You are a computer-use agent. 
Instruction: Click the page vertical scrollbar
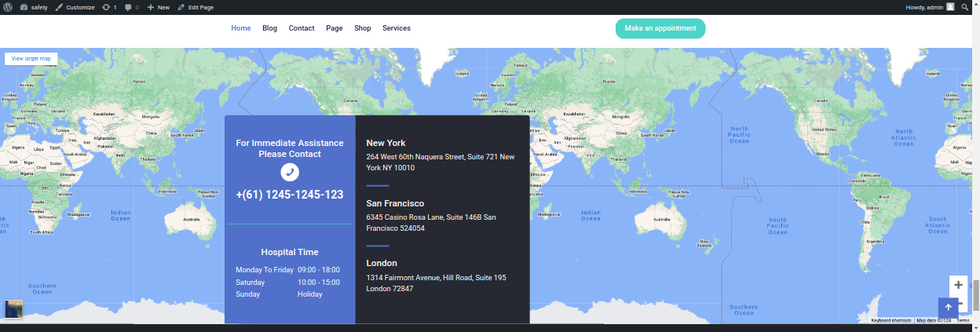point(975,295)
